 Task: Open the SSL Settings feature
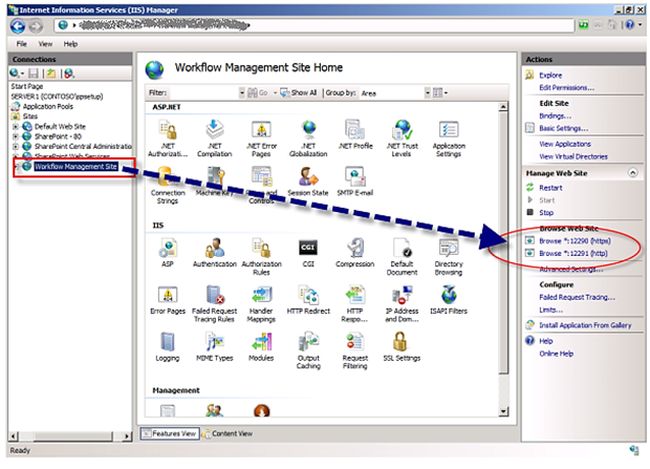(402, 347)
